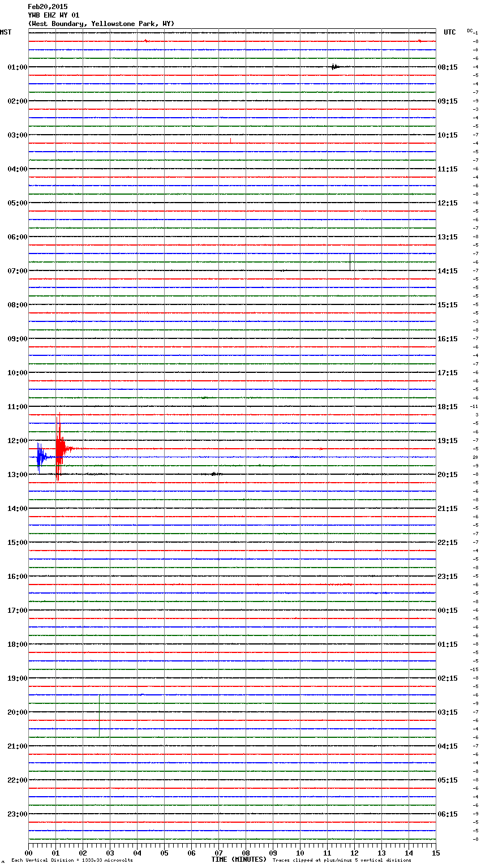The image size is (481, 868).
Task: Select the 05:00 MST time label
Action: [17, 203]
